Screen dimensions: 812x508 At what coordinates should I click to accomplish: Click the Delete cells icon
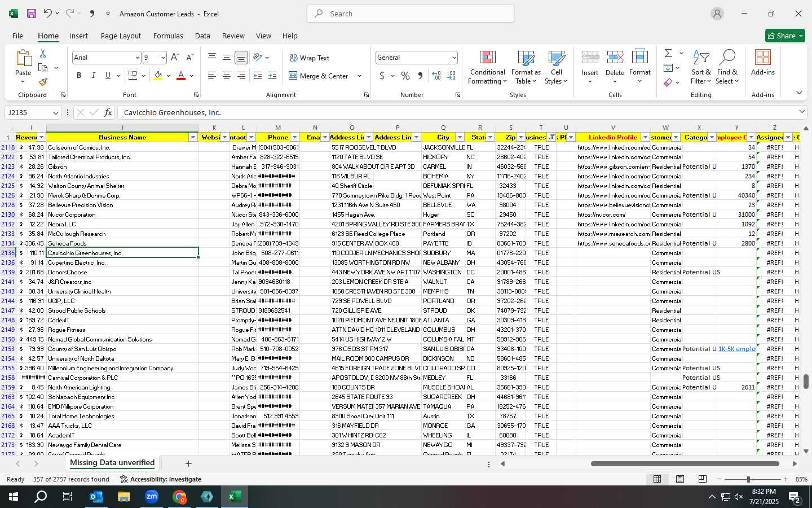coord(615,58)
